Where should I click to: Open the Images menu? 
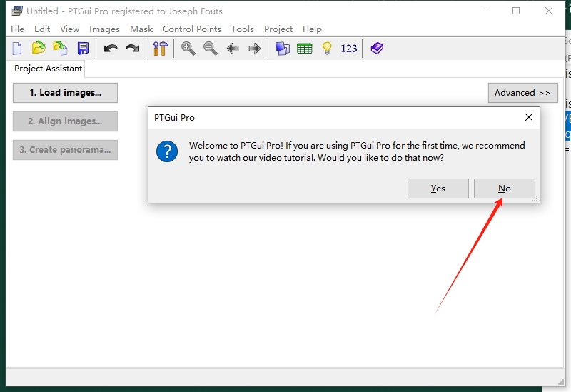104,29
